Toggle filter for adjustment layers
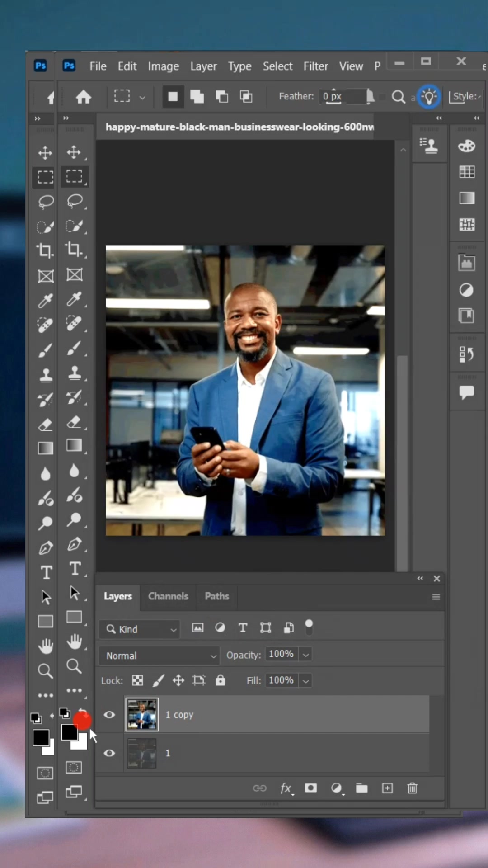 [x=220, y=627]
